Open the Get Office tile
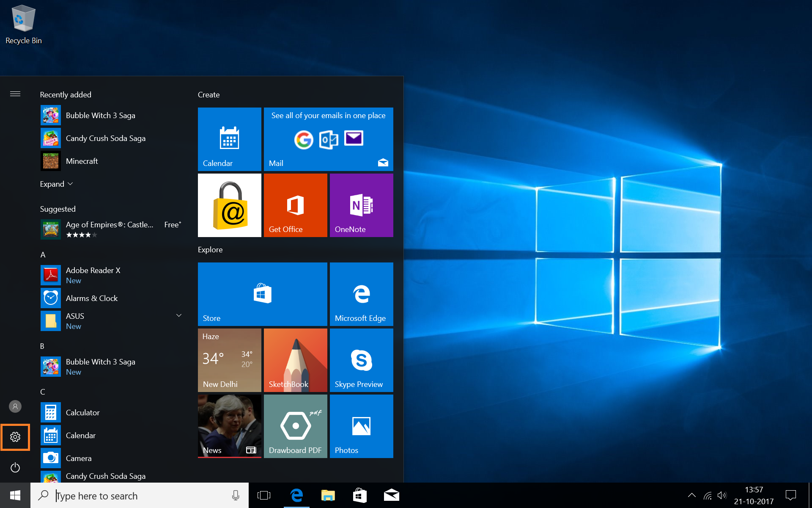 [296, 205]
